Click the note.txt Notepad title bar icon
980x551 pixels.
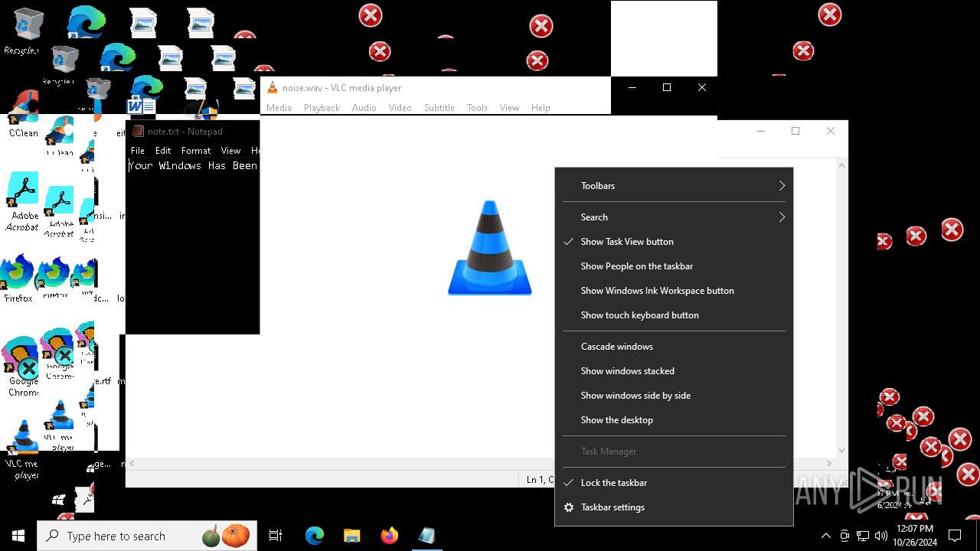138,131
